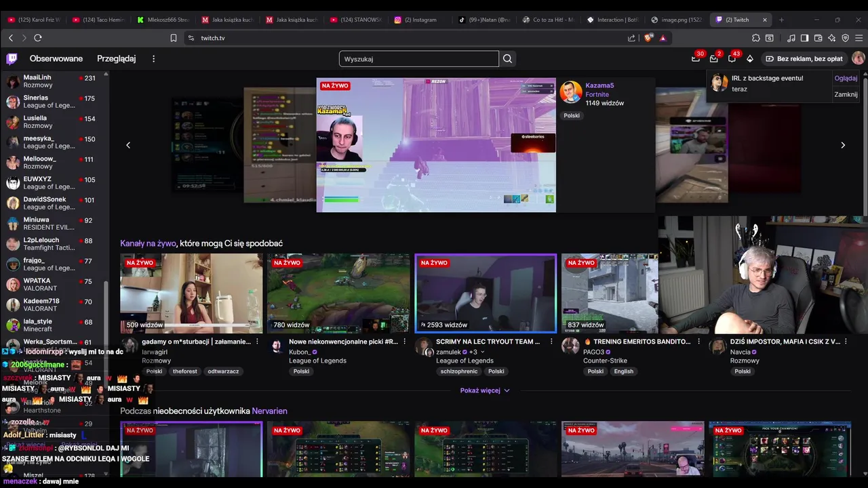The width and height of the screenshot is (868, 488).
Task: Open MaaiLinh channel in the sidebar
Action: point(53,81)
